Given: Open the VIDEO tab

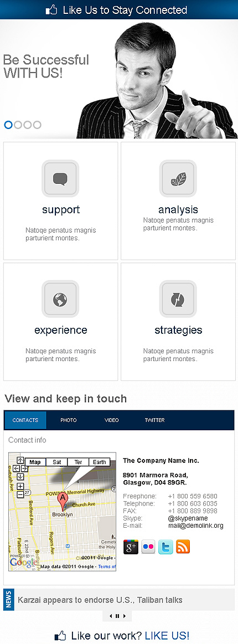Looking at the screenshot, I should tap(112, 420).
